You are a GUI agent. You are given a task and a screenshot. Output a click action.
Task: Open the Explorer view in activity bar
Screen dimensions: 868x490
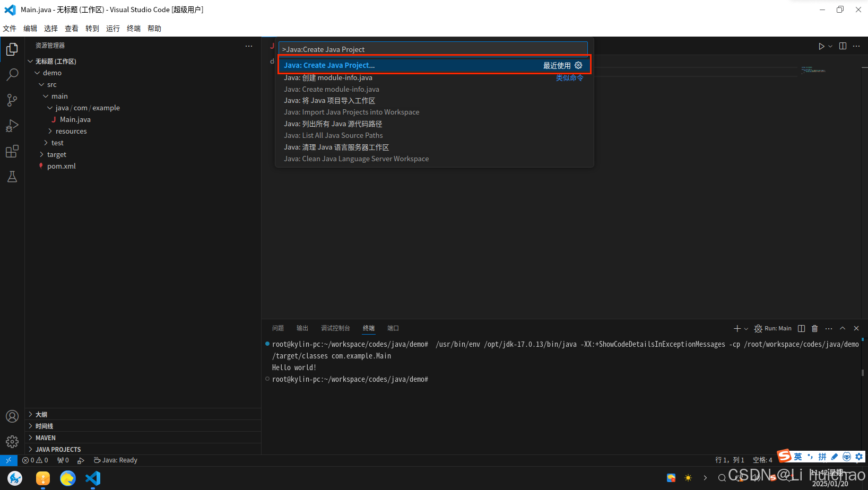click(x=12, y=49)
